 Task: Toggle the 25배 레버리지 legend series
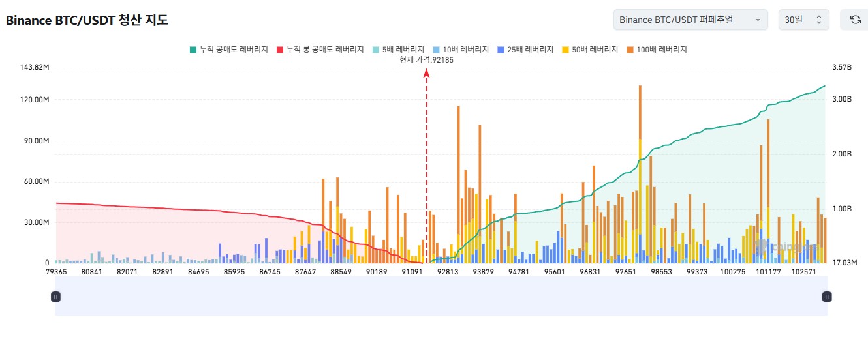pos(525,49)
